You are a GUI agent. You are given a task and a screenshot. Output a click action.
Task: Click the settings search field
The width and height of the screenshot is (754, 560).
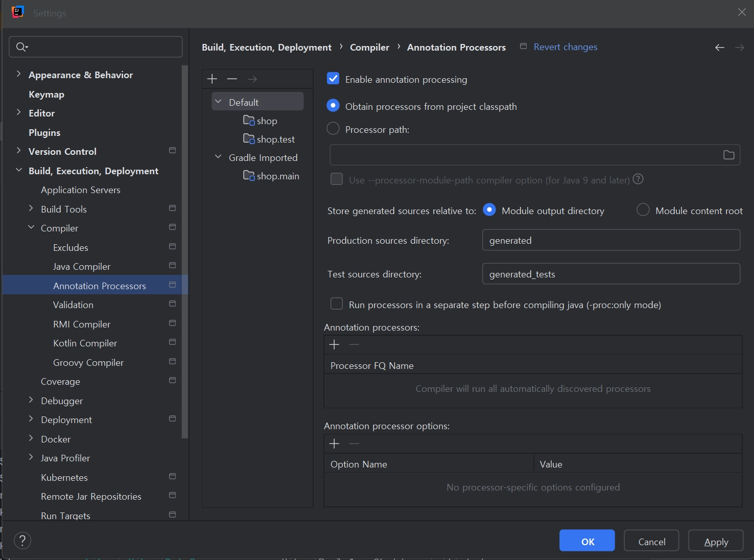pyautogui.click(x=96, y=47)
